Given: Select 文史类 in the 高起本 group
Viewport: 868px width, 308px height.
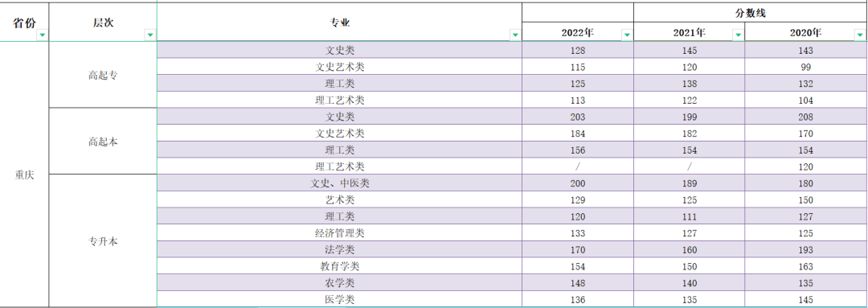Looking at the screenshot, I should (340, 117).
